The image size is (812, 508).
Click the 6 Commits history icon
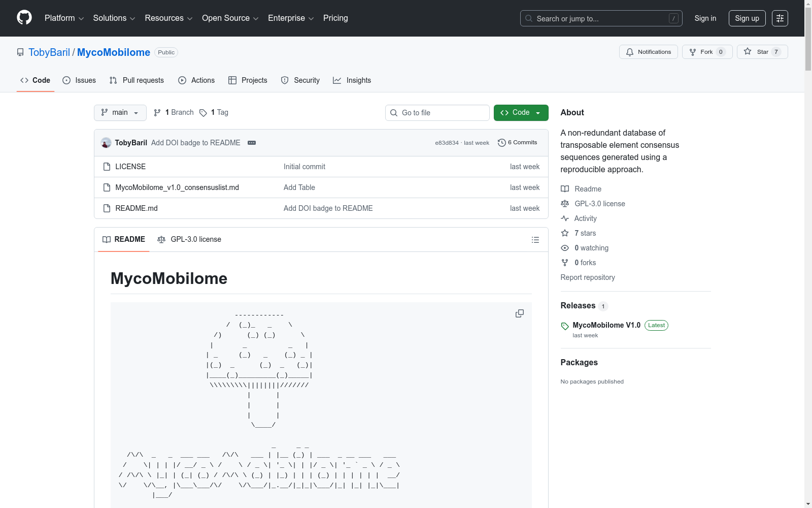pos(501,143)
